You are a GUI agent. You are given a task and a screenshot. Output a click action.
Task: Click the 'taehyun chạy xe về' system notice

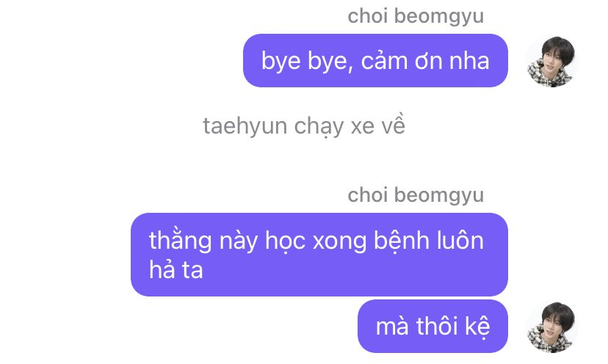click(304, 125)
